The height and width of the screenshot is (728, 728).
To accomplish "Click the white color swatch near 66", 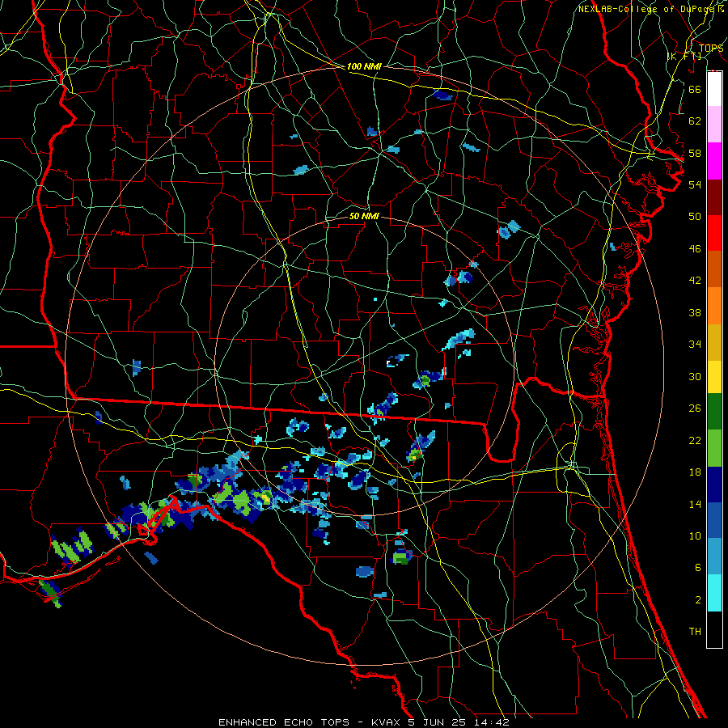I will pyautogui.click(x=714, y=89).
